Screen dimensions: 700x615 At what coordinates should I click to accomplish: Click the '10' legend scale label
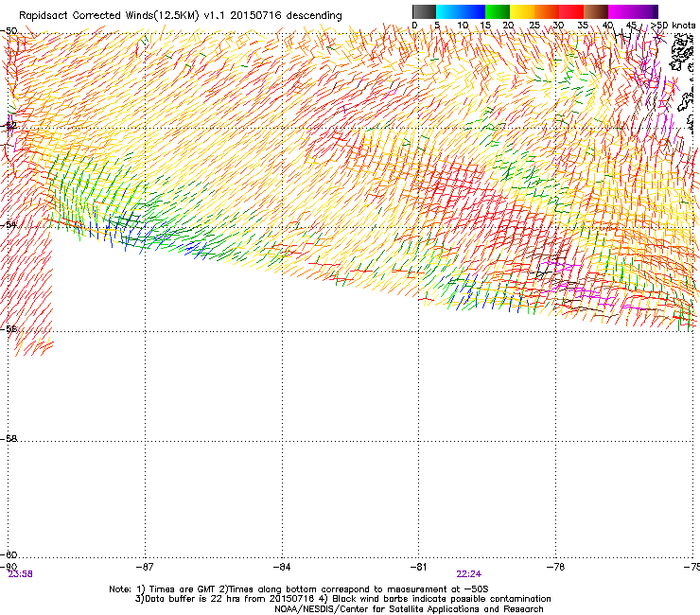point(463,26)
